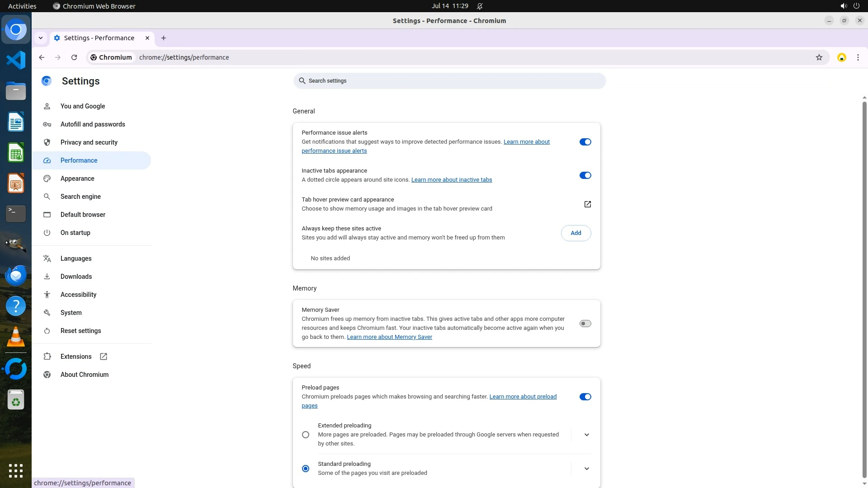Open tab hover preview card external link icon
This screenshot has height=488, width=868.
click(587, 204)
